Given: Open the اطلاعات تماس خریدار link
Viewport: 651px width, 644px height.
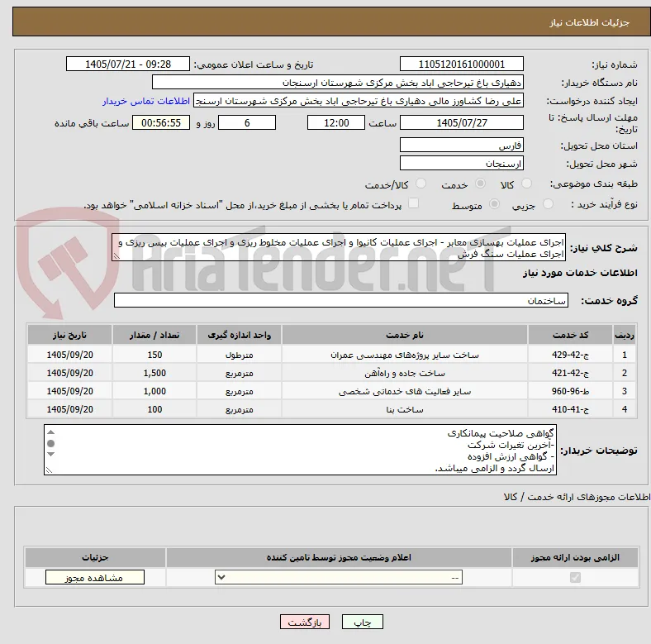Looking at the screenshot, I should tap(146, 101).
